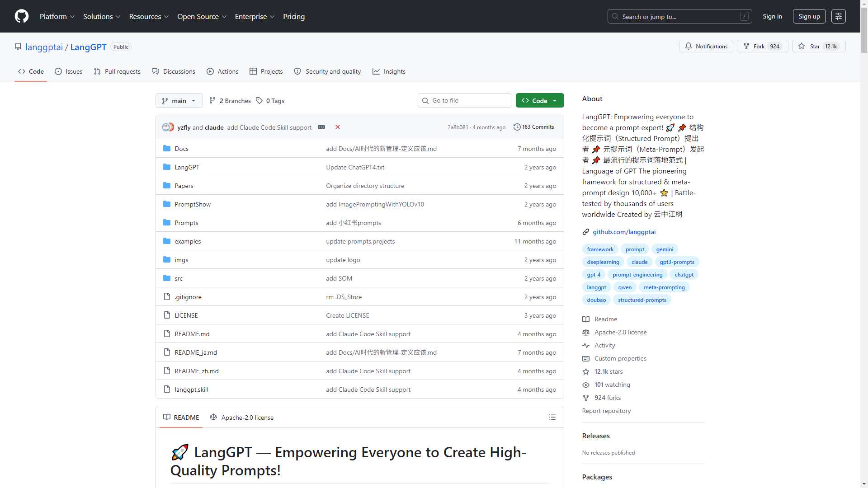Click the meta-prompting topic tag
The width and height of the screenshot is (868, 488).
pyautogui.click(x=664, y=287)
